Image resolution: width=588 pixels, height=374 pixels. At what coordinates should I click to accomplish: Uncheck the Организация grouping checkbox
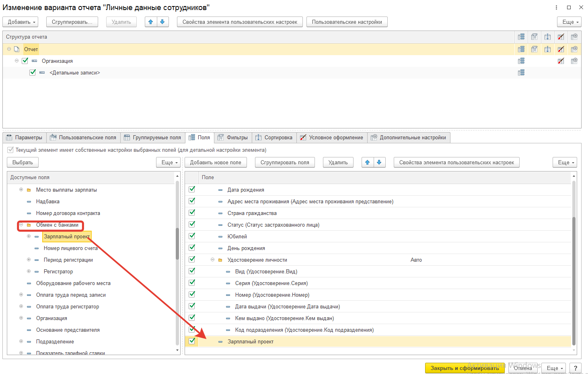pos(25,61)
